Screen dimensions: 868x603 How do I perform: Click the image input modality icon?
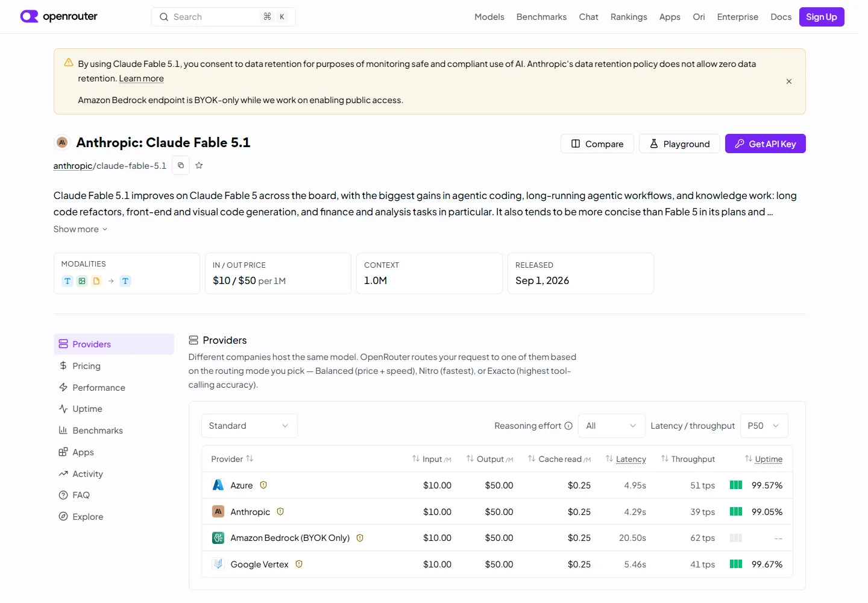pyautogui.click(x=82, y=281)
